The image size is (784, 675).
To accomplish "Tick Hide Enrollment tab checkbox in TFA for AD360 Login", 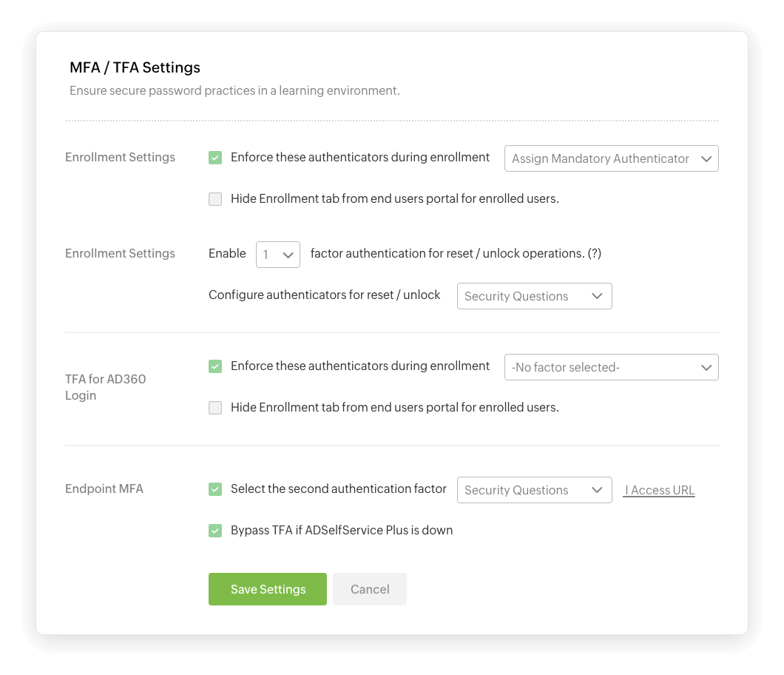I will pyautogui.click(x=215, y=408).
